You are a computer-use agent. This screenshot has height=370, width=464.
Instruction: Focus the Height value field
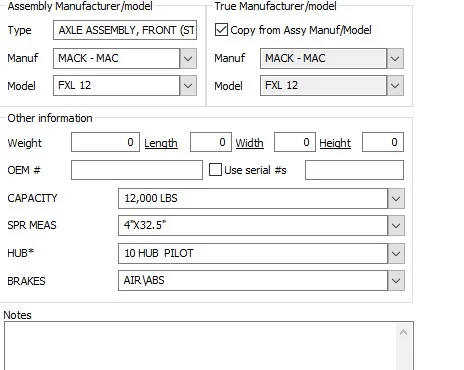click(x=383, y=142)
